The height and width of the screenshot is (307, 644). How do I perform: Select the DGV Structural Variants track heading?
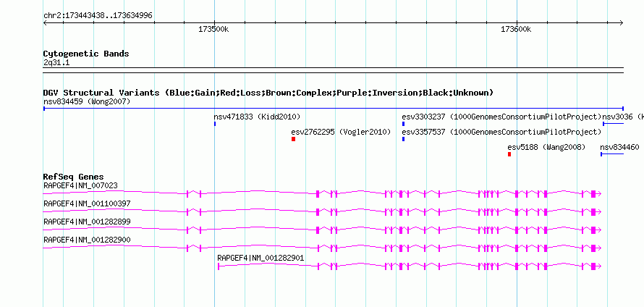pyautogui.click(x=268, y=93)
